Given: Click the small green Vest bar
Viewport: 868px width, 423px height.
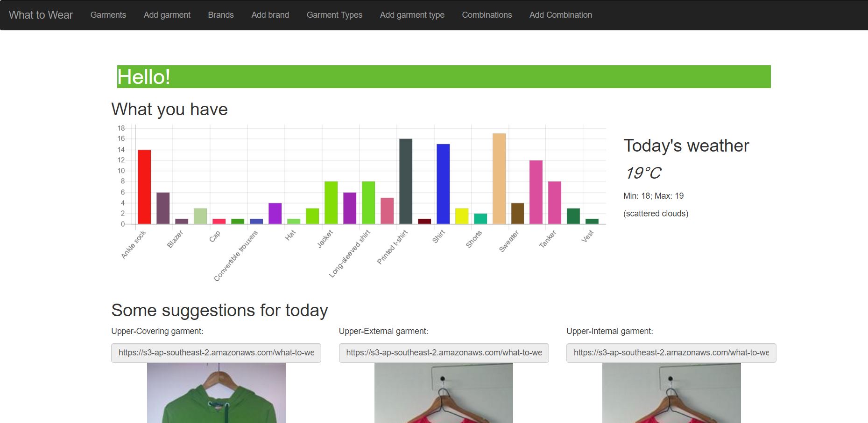Looking at the screenshot, I should (x=592, y=222).
